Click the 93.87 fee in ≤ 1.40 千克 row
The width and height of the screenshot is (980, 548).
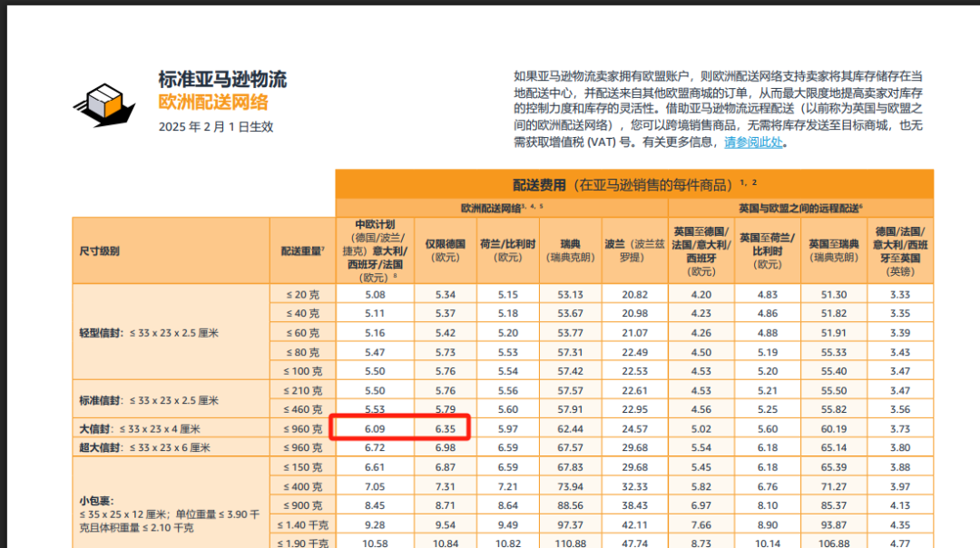click(834, 525)
